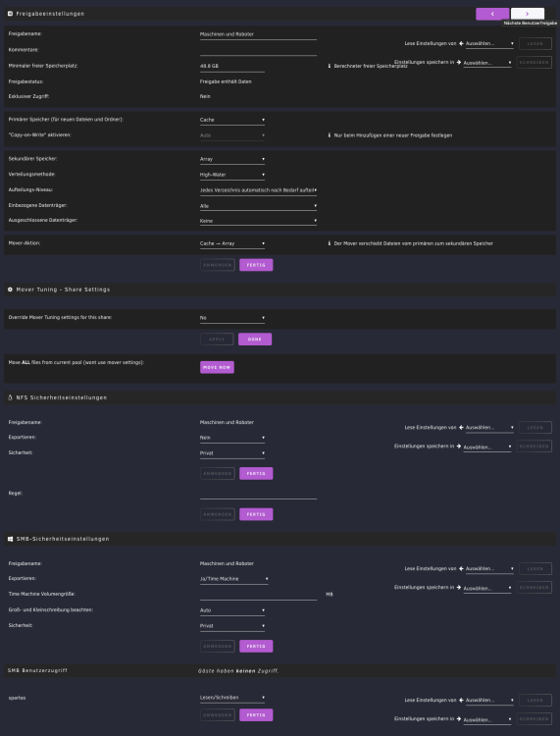
Task: Open Einstellungen speichern in Auswählen dropdown in SMB section
Action: click(x=487, y=588)
